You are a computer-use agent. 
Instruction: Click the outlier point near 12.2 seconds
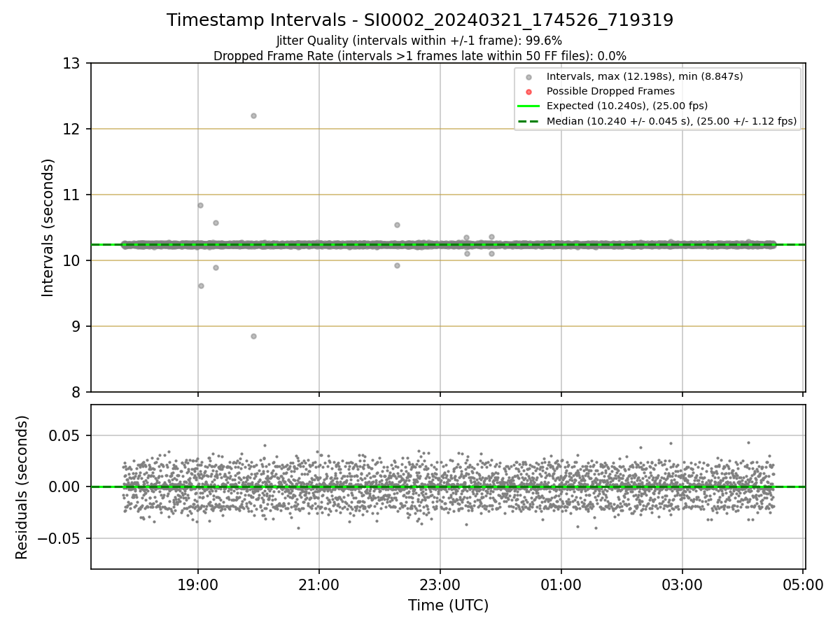(253, 115)
